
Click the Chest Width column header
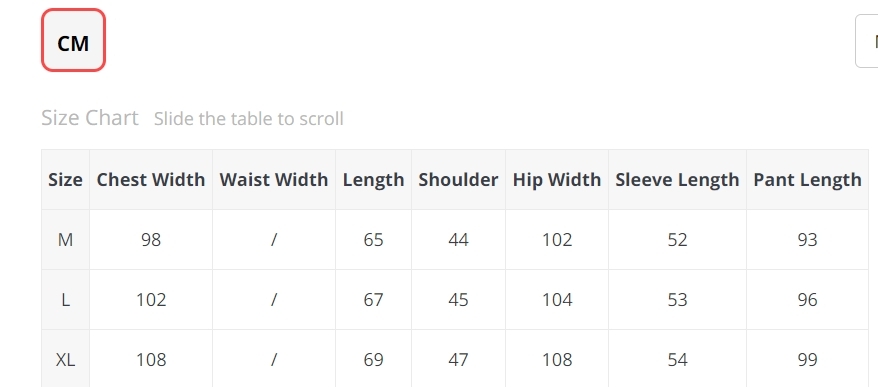(x=151, y=180)
